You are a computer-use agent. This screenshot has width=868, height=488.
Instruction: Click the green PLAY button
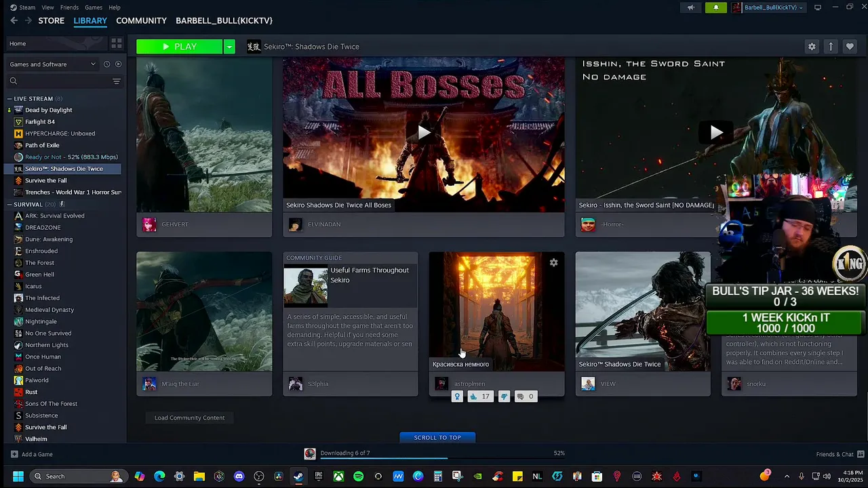point(179,47)
